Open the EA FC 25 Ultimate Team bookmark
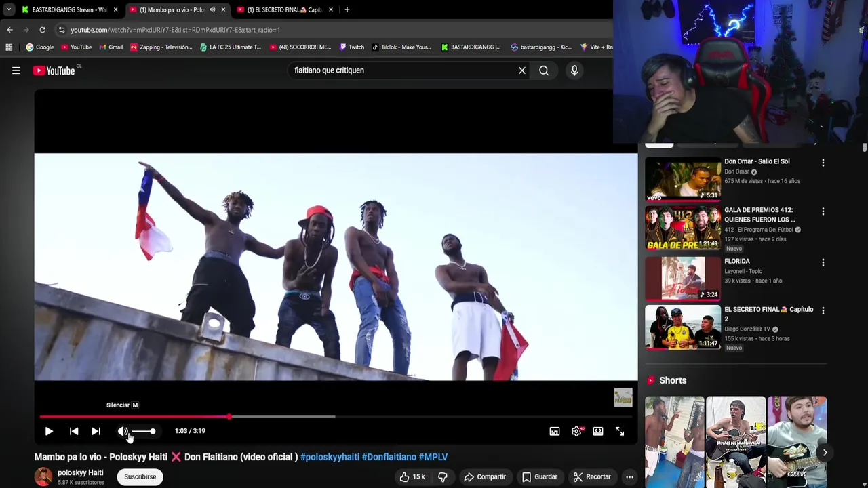This screenshot has height=488, width=868. (x=231, y=47)
